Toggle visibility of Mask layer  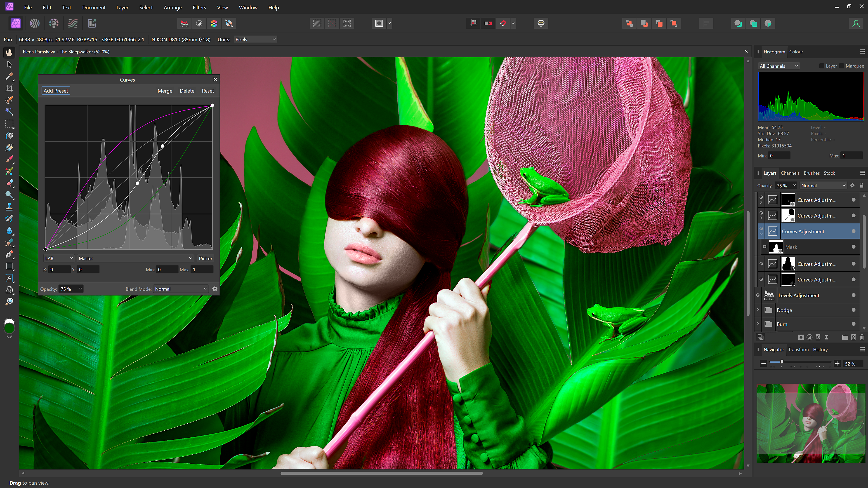pos(854,247)
